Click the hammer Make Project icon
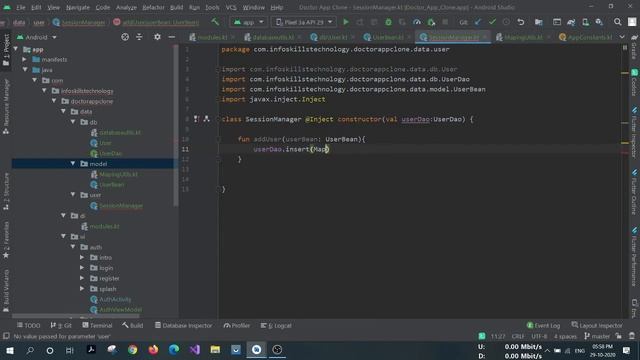This screenshot has width=640, height=360. (215, 22)
